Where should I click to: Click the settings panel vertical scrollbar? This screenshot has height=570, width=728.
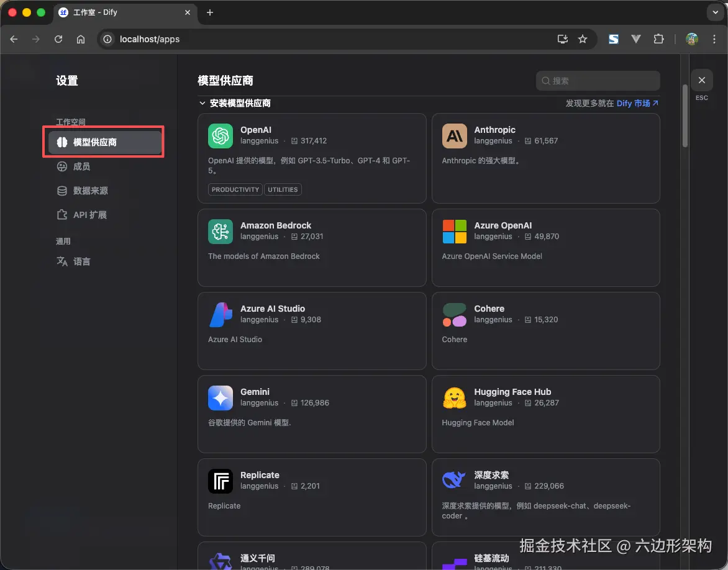685,115
